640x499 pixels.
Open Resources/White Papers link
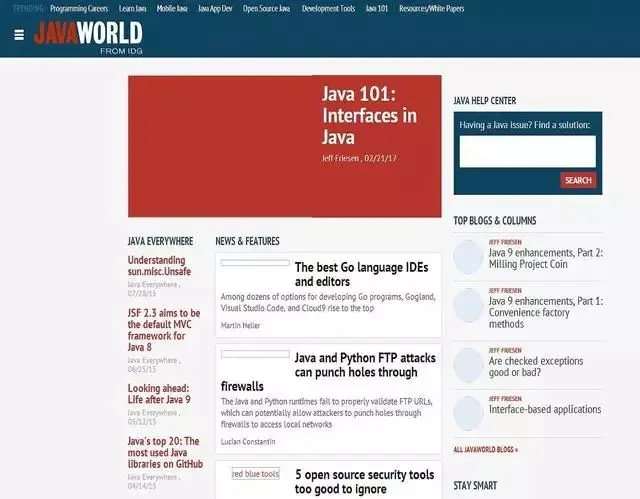pos(431,9)
